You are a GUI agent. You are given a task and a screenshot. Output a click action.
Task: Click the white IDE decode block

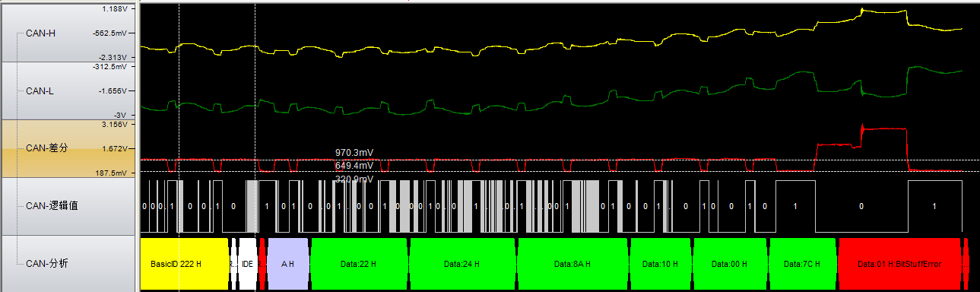coord(247,264)
